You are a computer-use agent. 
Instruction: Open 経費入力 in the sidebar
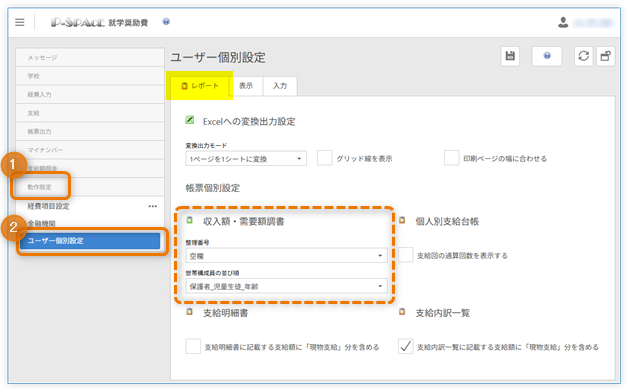(90, 94)
